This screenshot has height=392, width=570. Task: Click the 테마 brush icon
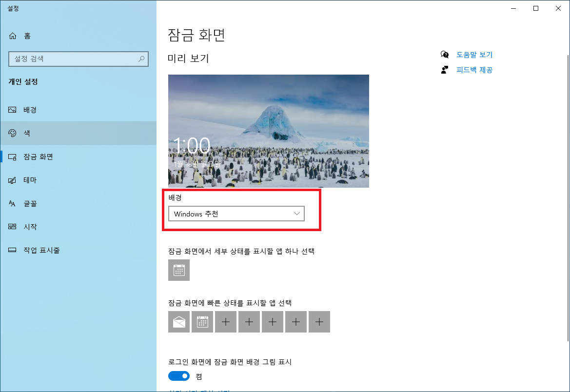click(12, 180)
